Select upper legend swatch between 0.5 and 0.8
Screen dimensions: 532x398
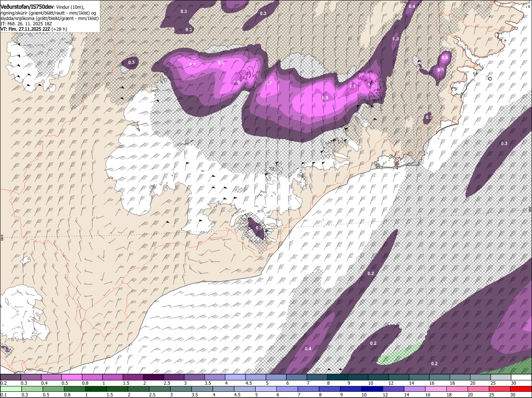click(71, 377)
